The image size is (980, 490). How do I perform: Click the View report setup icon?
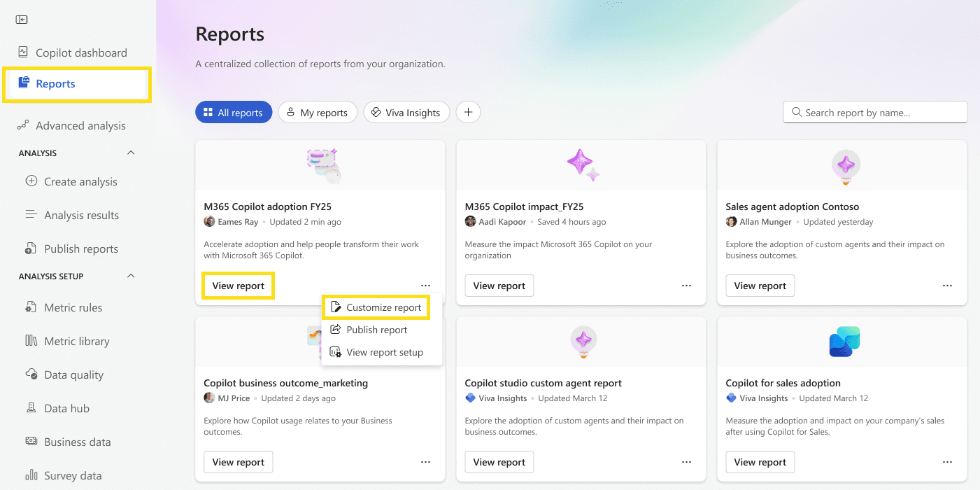click(x=335, y=352)
